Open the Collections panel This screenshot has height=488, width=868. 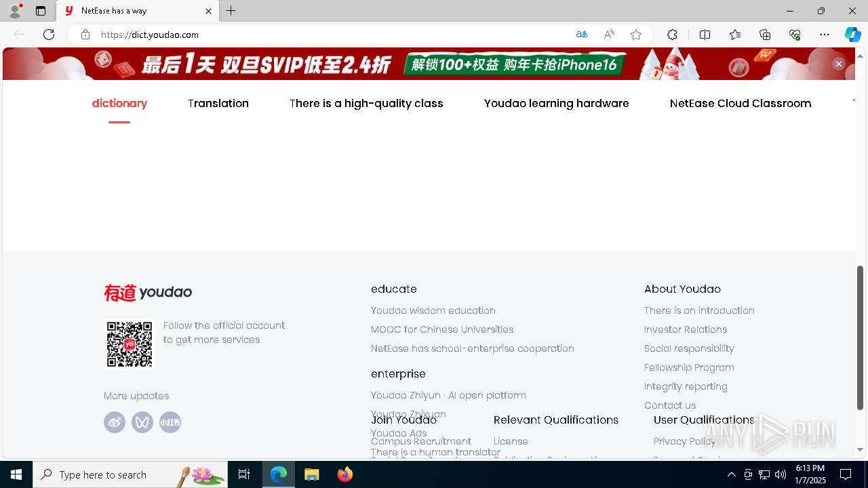click(x=765, y=35)
